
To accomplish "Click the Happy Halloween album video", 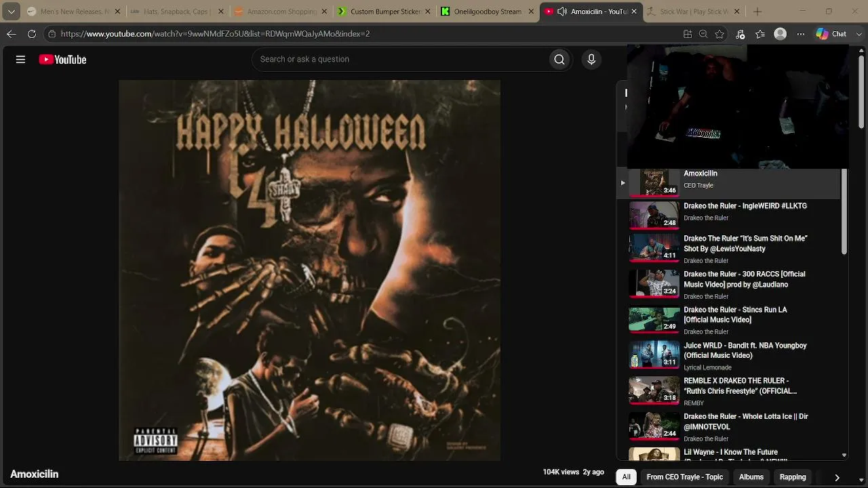I will (309, 270).
